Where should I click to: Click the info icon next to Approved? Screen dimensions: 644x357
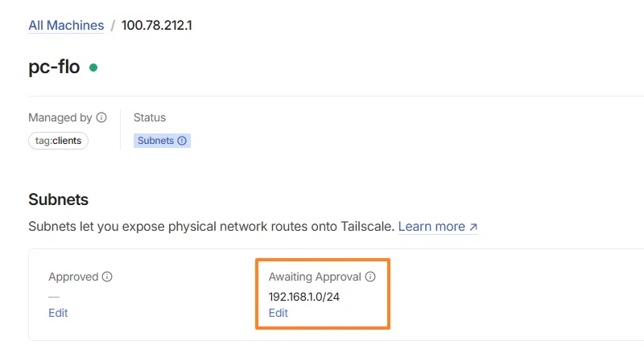point(107,277)
